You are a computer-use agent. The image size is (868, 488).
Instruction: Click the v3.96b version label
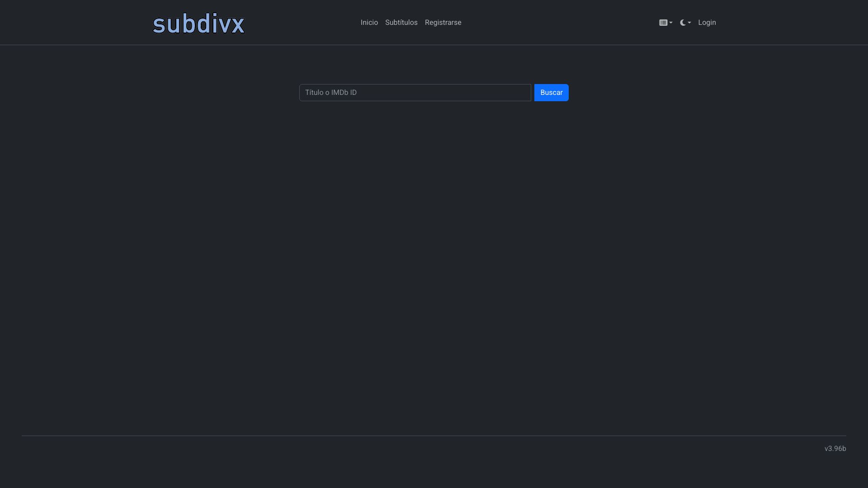tap(835, 449)
